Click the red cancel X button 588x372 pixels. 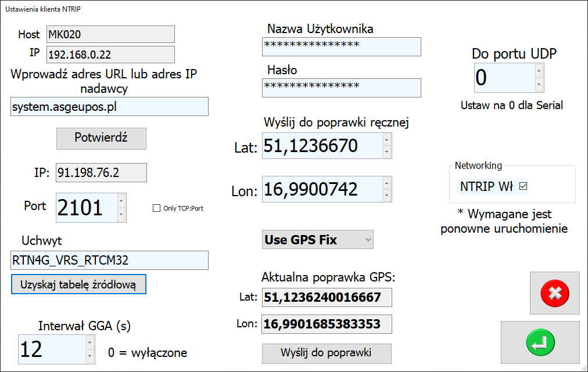554,293
